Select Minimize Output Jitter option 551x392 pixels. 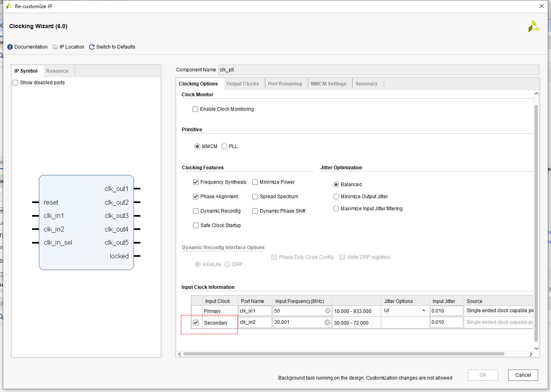[336, 197]
